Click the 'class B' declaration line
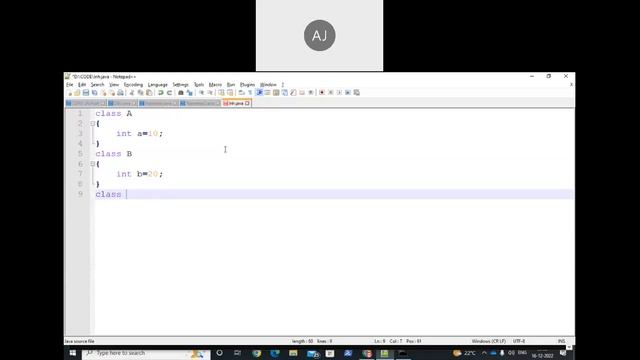Image resolution: width=640 pixels, height=360 pixels. [x=113, y=154]
